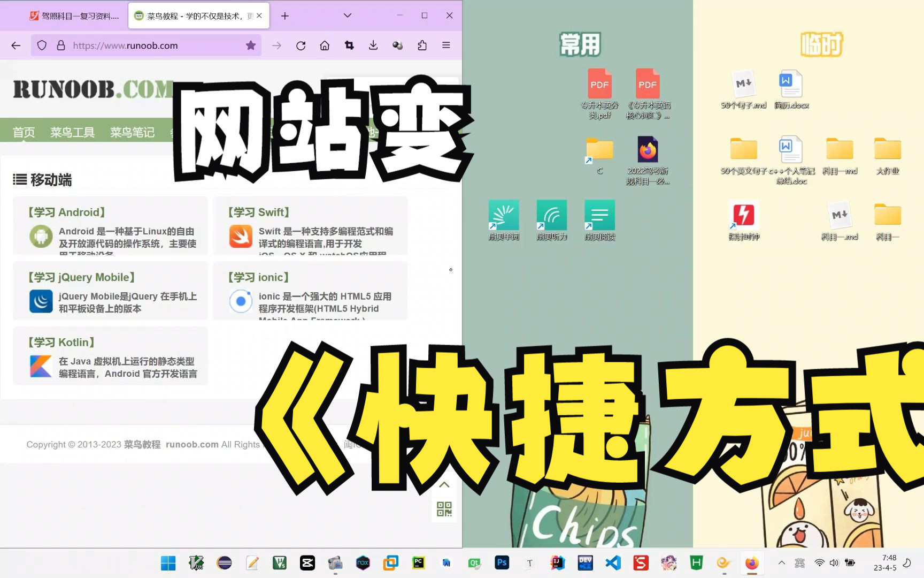Click the site padlock security icon
This screenshot has width=924, height=578.
coord(61,45)
